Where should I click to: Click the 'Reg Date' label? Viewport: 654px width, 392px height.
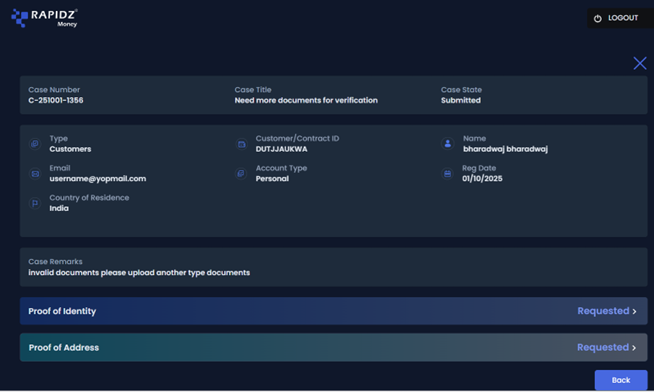(479, 168)
